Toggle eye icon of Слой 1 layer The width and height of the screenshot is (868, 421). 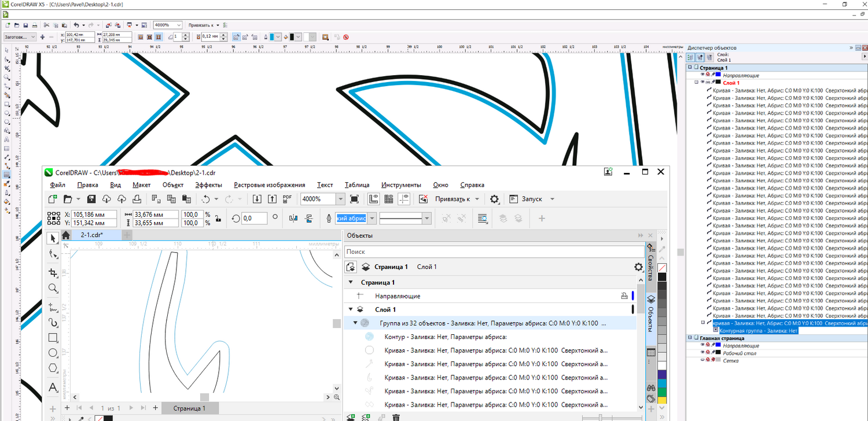[x=703, y=83]
